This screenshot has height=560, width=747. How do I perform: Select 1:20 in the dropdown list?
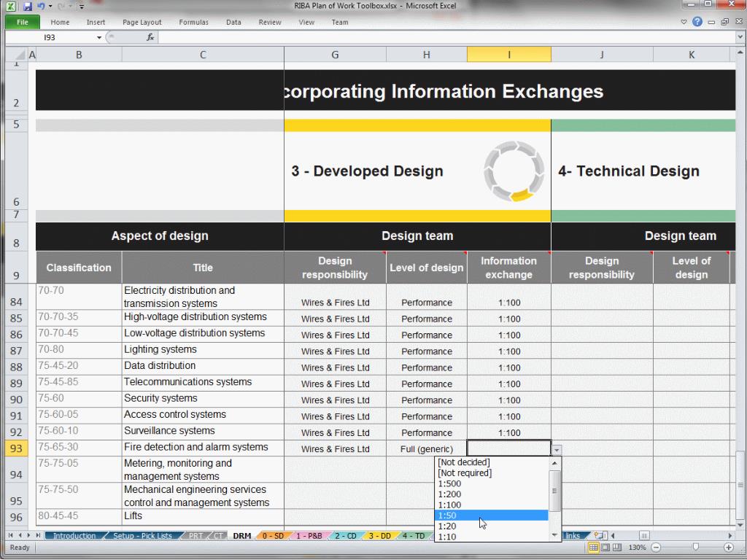pos(491,526)
